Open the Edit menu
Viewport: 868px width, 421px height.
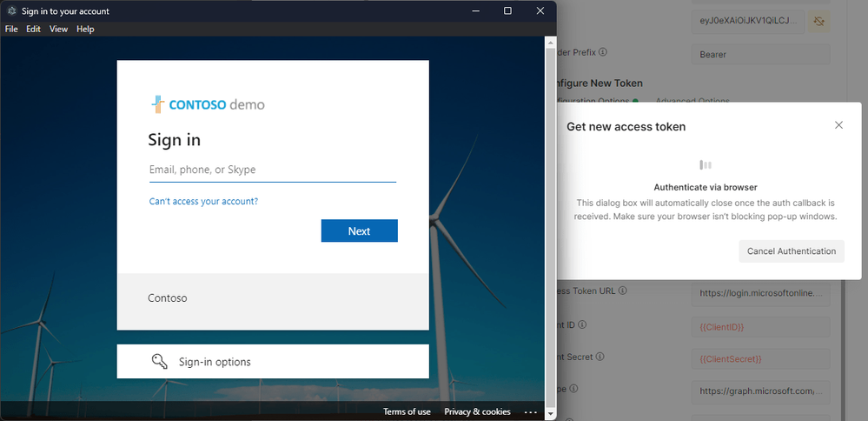pyautogui.click(x=34, y=29)
